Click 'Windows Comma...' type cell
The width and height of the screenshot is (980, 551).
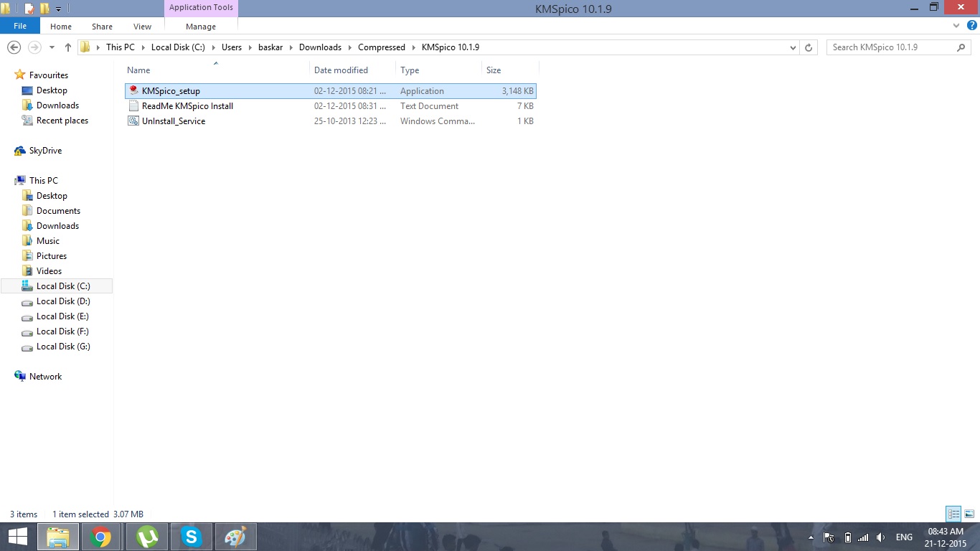tap(438, 121)
